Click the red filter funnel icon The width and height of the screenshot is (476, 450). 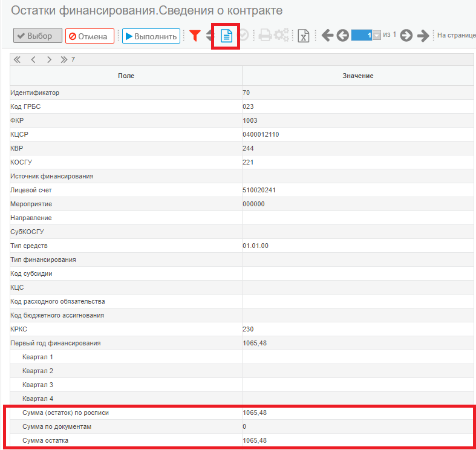195,36
